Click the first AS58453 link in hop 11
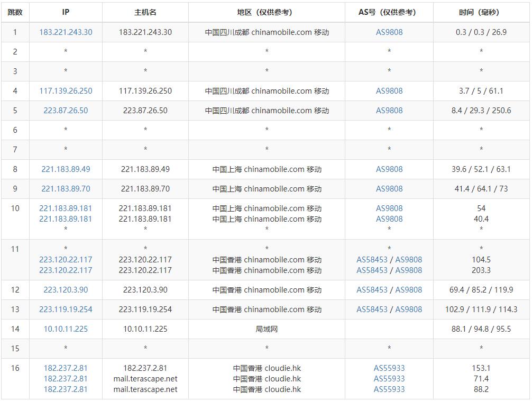This screenshot has width=532, height=401. (372, 260)
